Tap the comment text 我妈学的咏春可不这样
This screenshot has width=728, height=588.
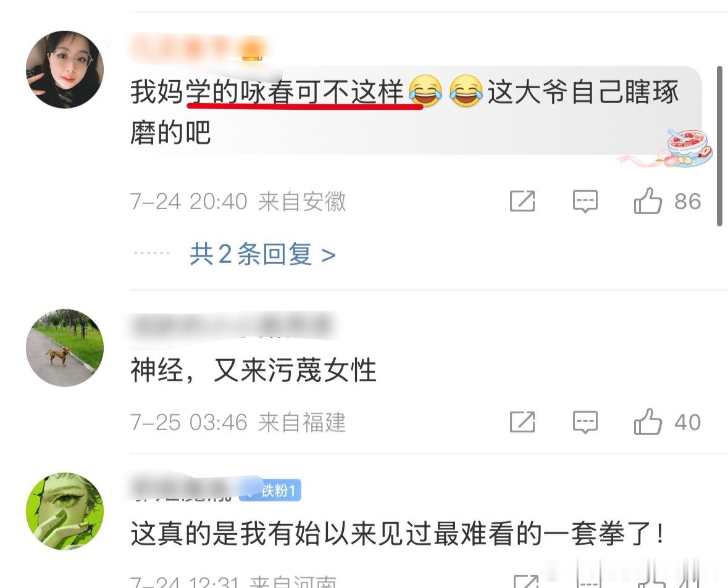pos(267,92)
